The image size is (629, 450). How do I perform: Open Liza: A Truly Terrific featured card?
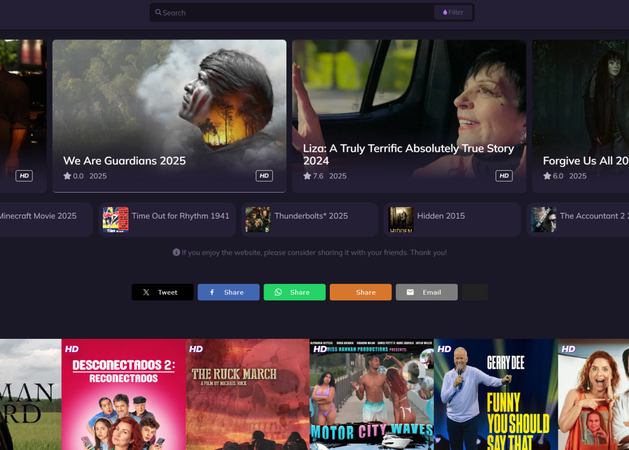point(409,116)
